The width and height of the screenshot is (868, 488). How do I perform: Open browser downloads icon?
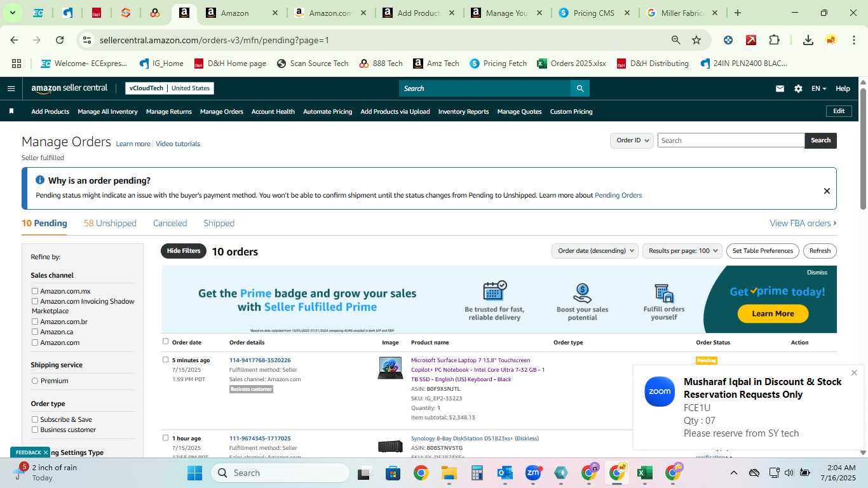[808, 40]
